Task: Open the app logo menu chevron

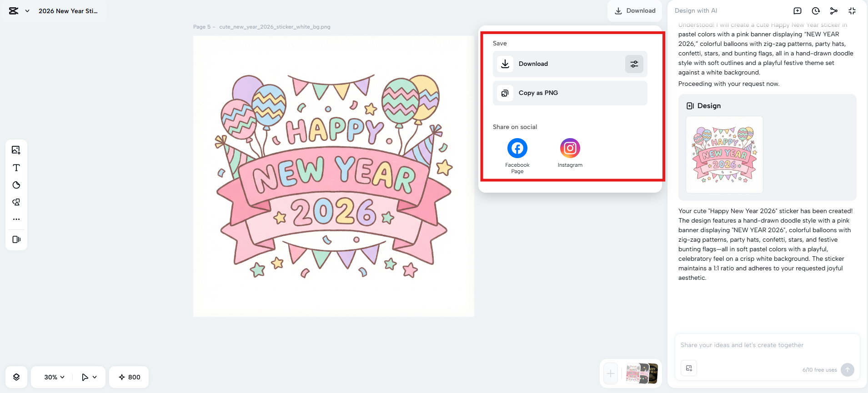Action: pyautogui.click(x=27, y=11)
